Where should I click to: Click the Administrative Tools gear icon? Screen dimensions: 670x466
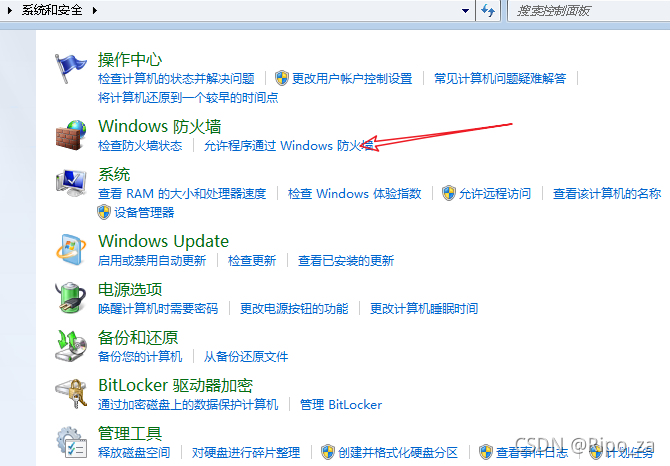[71, 442]
